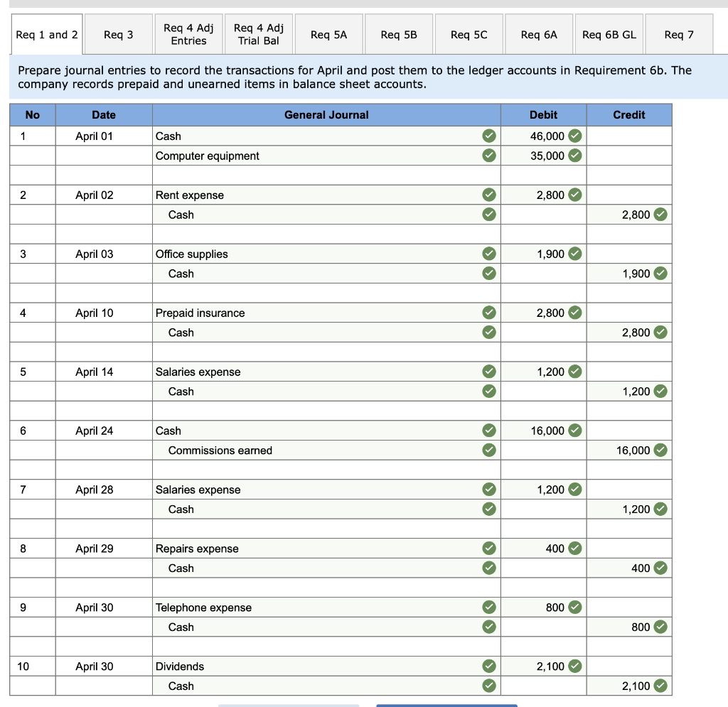This screenshot has height=707, width=728.
Task: Click the checkmark beside the 800 credit
Action: [x=660, y=627]
